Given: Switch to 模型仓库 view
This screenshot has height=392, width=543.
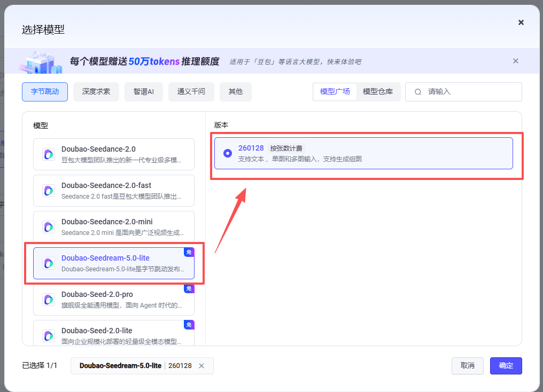Looking at the screenshot, I should click(378, 92).
